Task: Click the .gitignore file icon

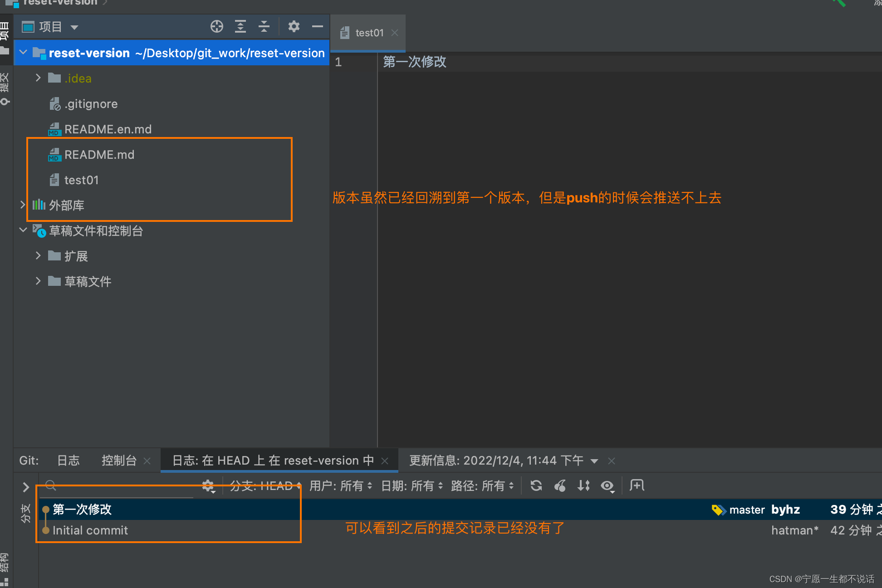Action: click(x=54, y=104)
